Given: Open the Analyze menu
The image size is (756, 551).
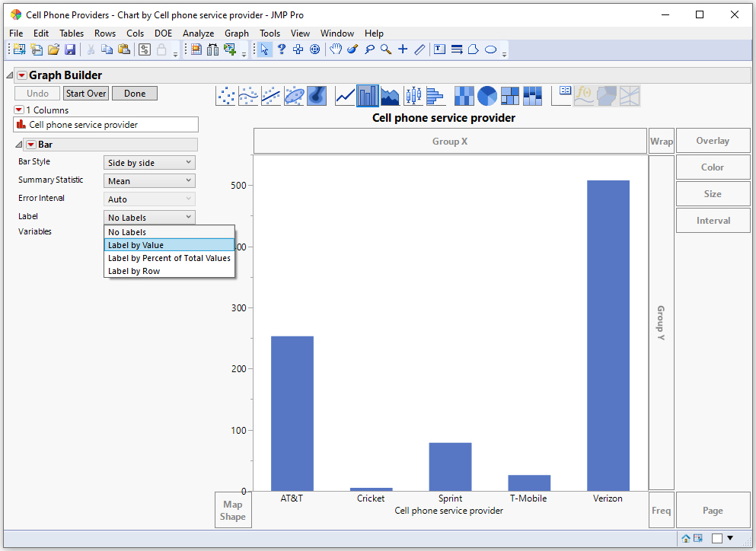Looking at the screenshot, I should pyautogui.click(x=198, y=33).
